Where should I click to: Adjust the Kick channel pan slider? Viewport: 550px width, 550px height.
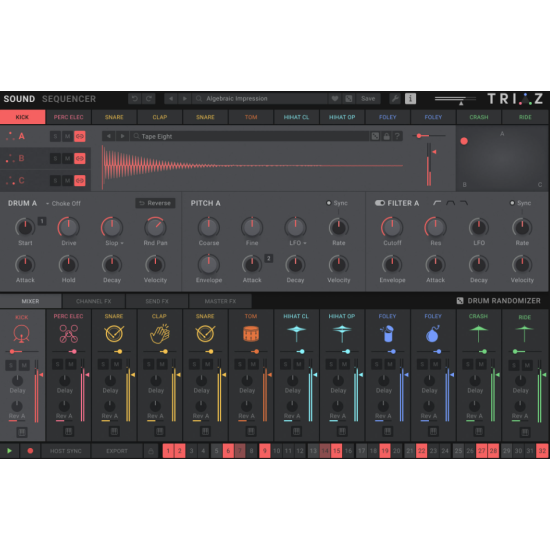point(21,351)
